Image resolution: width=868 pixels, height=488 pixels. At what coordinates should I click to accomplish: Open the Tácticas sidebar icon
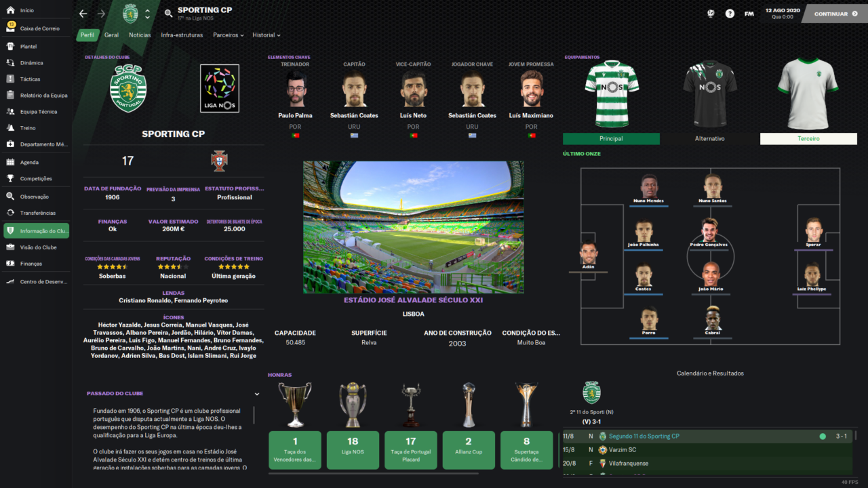(10, 79)
